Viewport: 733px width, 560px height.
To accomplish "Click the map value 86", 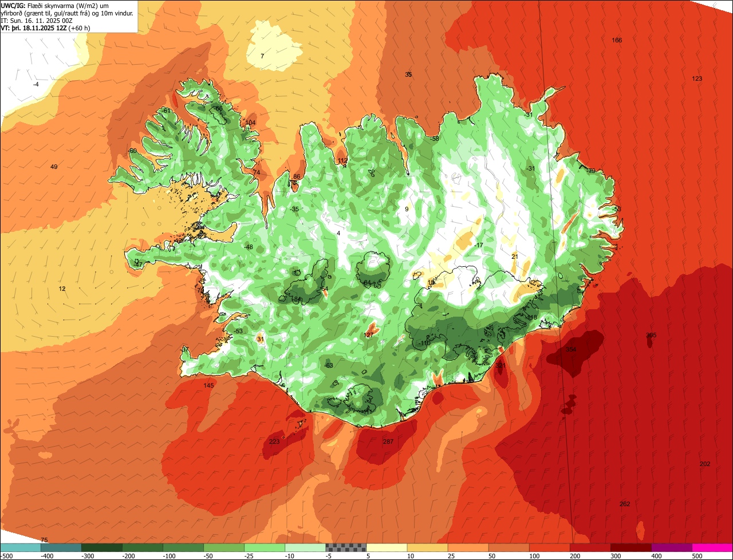I will [297, 176].
